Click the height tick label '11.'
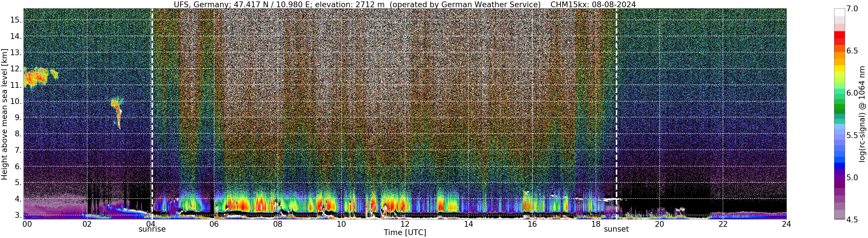868x238 pixels. (16, 85)
